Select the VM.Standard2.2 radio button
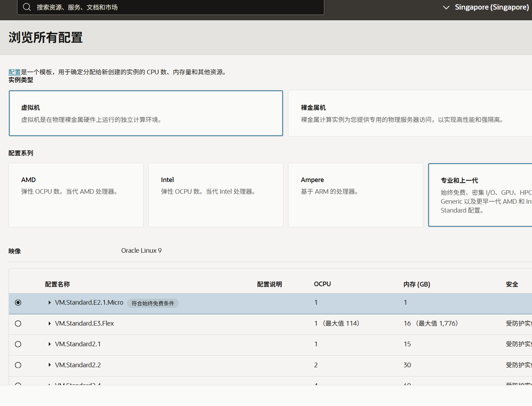Screen dimensions: 532x406 pos(18,365)
